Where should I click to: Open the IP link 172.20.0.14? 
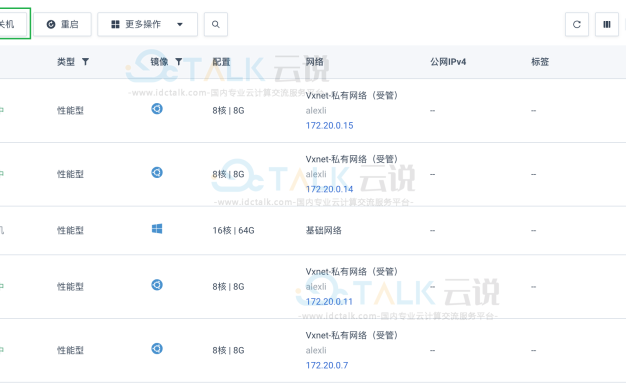pos(329,189)
